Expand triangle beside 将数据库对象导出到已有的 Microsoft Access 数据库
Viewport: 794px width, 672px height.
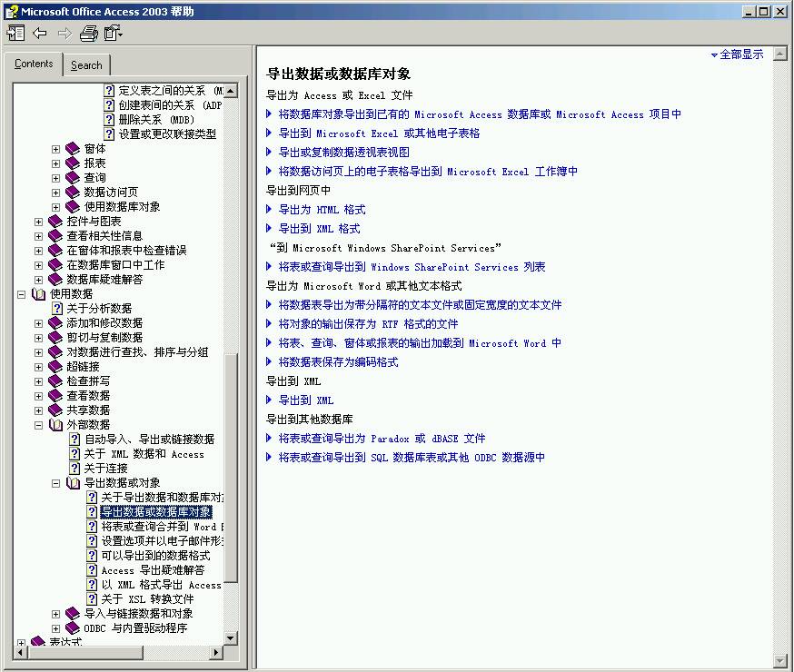click(269, 114)
